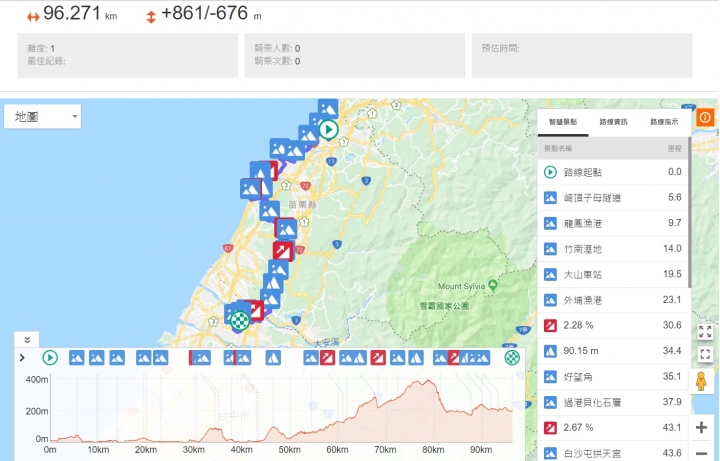
Task: Select 龍鳳漁港 scenic spot row
Action: (613, 224)
